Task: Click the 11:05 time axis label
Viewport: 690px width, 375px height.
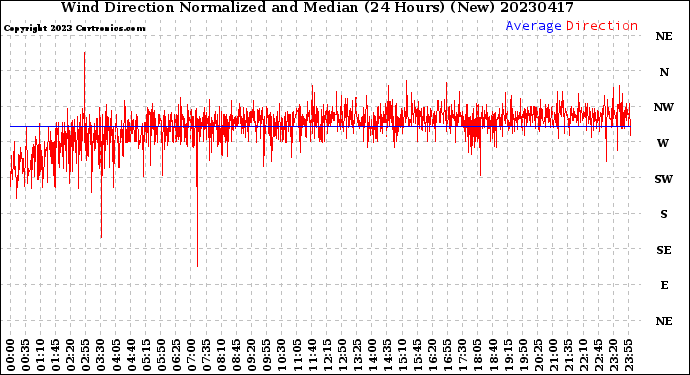Action: coord(297,355)
